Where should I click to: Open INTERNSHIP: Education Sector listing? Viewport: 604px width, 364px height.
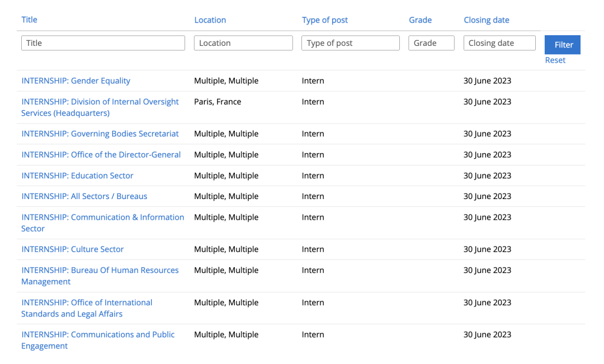coord(77,176)
